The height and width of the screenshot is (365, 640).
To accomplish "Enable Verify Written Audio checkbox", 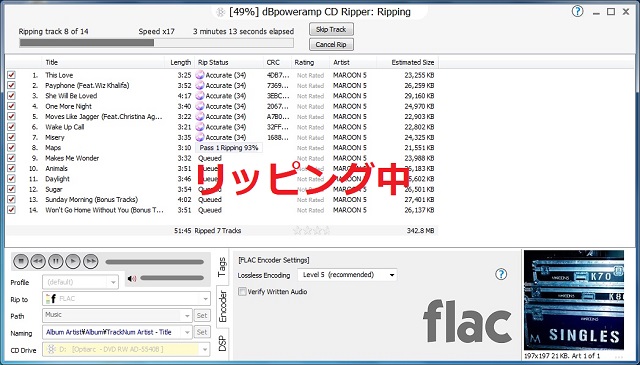I will coord(242,292).
